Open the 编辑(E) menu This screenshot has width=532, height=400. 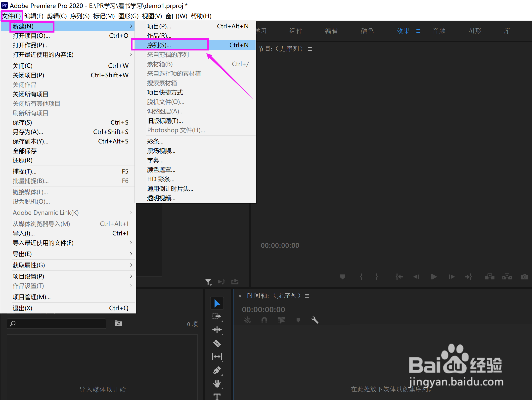[x=34, y=16]
